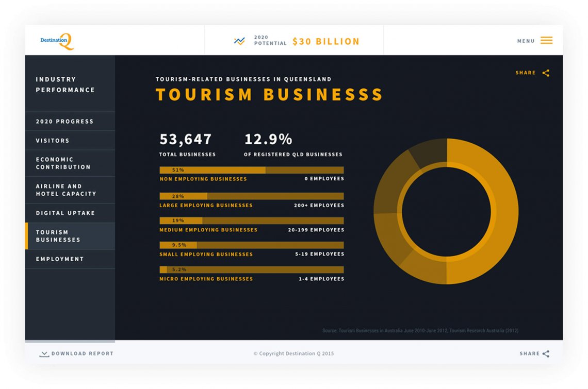Click SHARE text in dark panel

coord(526,73)
